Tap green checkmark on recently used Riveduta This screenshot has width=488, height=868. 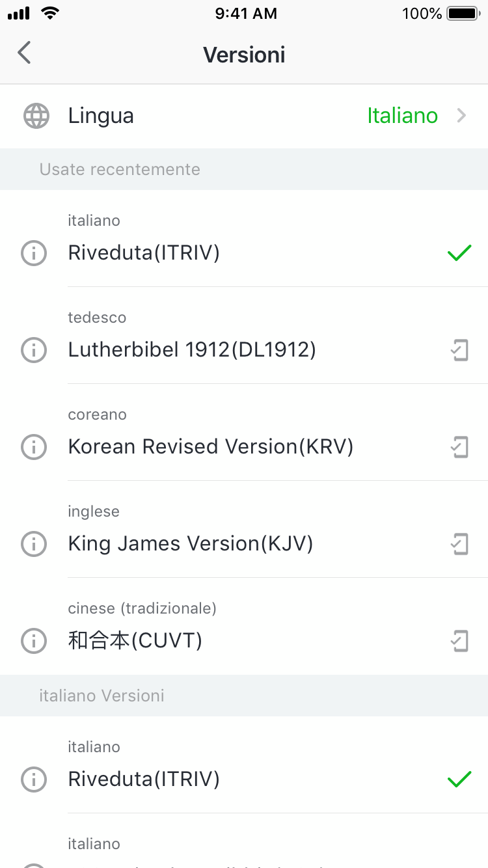click(459, 252)
